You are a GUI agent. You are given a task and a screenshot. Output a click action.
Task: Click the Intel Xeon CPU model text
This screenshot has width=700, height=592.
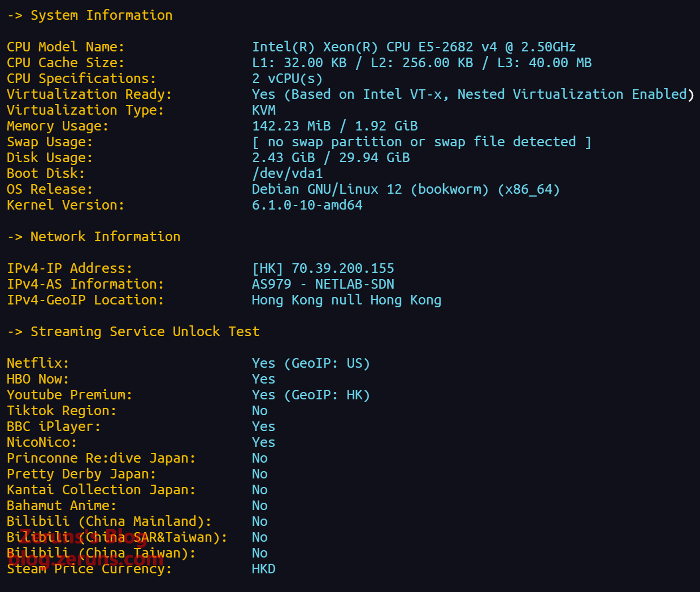pos(413,47)
